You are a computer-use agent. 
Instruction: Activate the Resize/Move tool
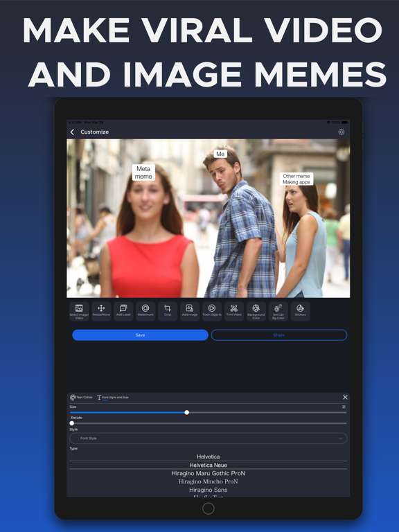101,311
